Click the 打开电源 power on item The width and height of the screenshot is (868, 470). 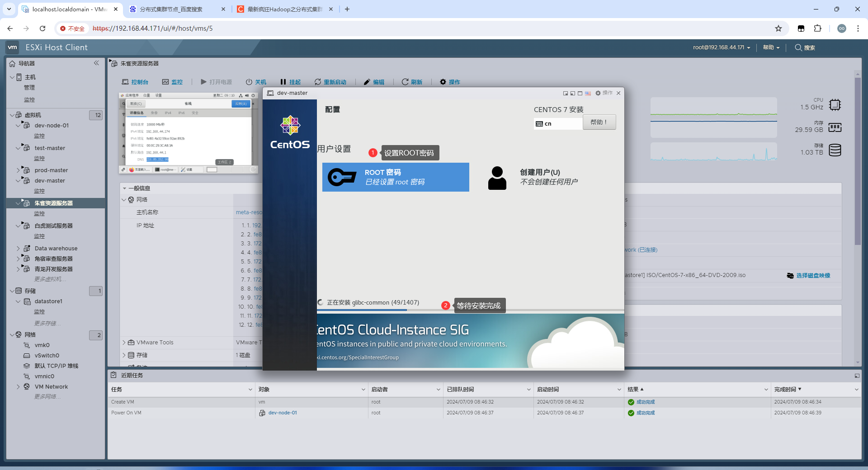click(216, 82)
